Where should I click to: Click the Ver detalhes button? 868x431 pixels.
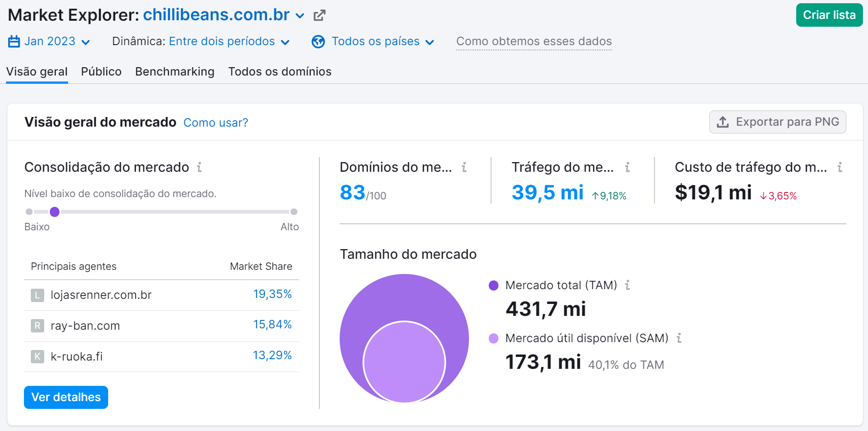coord(66,397)
